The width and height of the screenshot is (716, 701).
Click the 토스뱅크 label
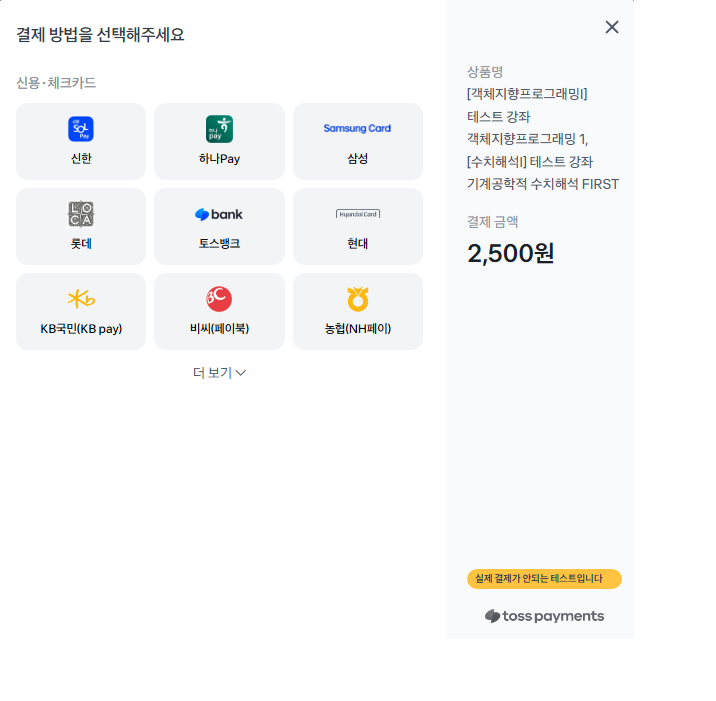219,243
